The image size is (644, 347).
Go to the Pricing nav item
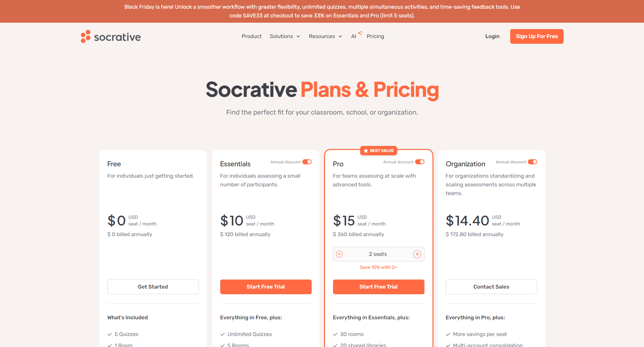375,36
